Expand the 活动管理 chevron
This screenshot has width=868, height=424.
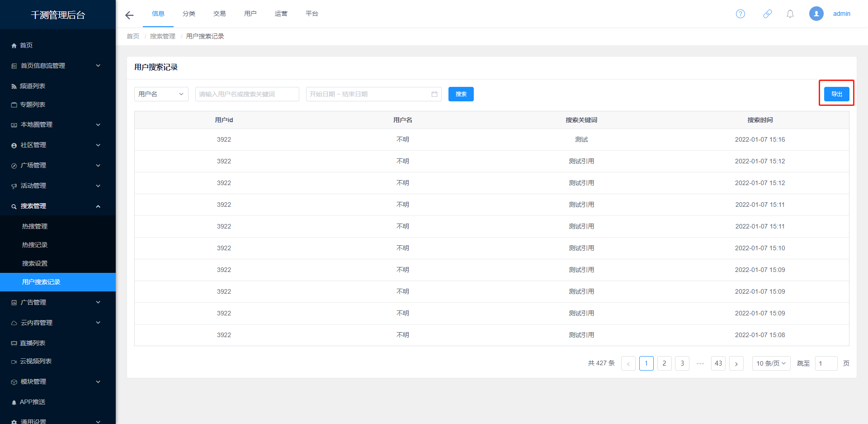(x=98, y=186)
